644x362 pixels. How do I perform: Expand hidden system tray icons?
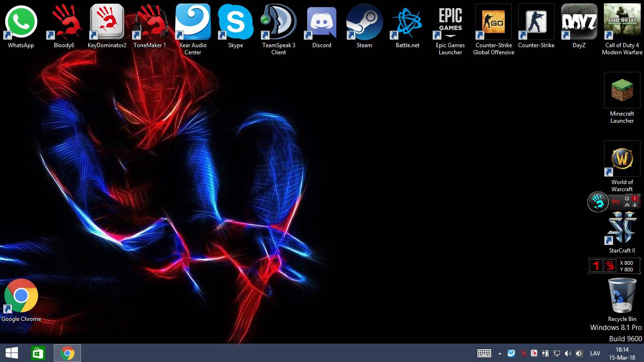pos(500,353)
